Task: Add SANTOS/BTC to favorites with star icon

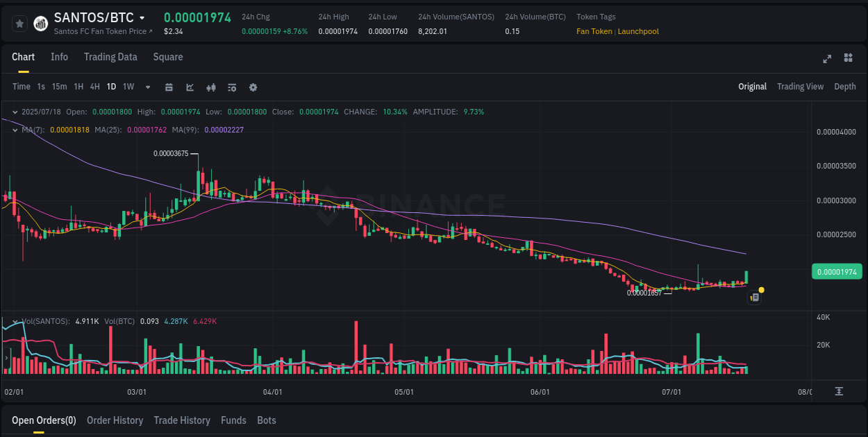Action: point(19,24)
